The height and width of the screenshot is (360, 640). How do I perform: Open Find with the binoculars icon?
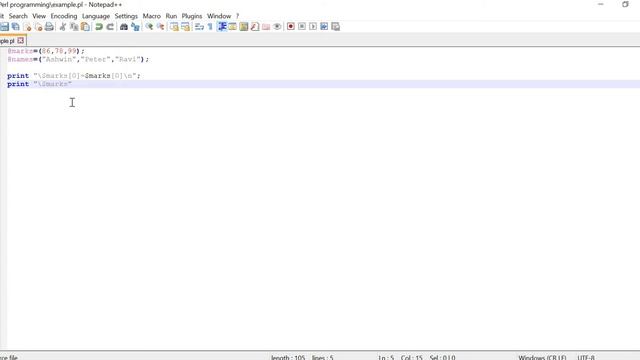point(124,27)
